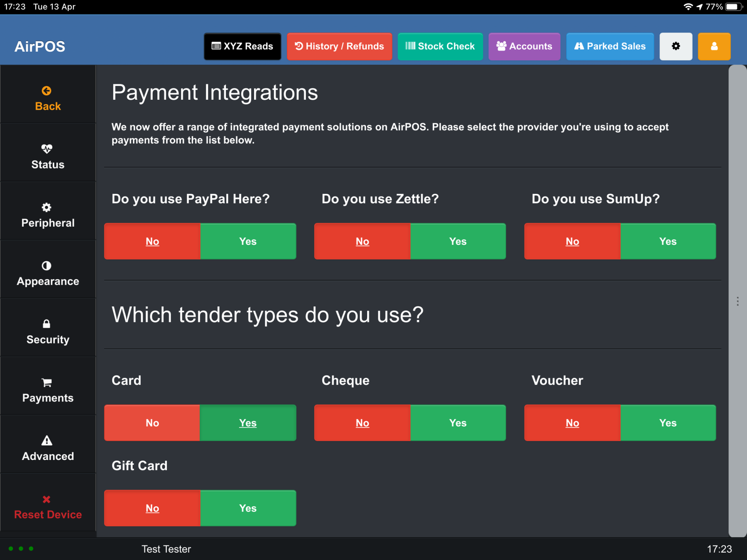Image resolution: width=747 pixels, height=560 pixels.
Task: Click the red X Reset Device icon
Action: coord(47,499)
